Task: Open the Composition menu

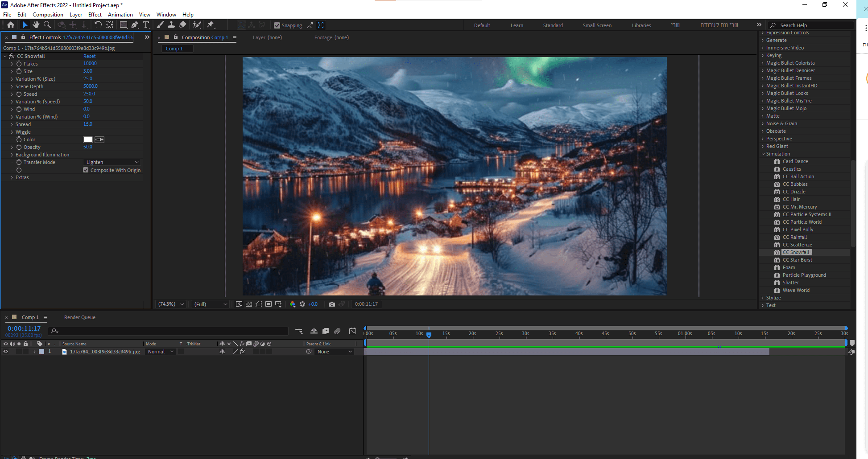Action: click(x=48, y=15)
